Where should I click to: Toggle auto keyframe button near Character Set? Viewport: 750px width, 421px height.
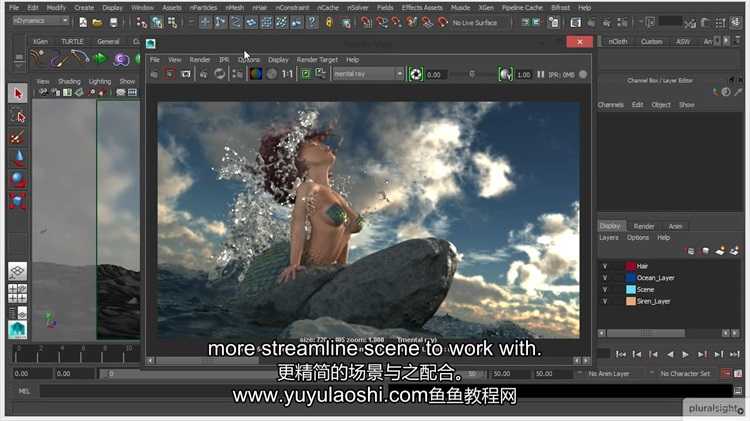pos(726,373)
